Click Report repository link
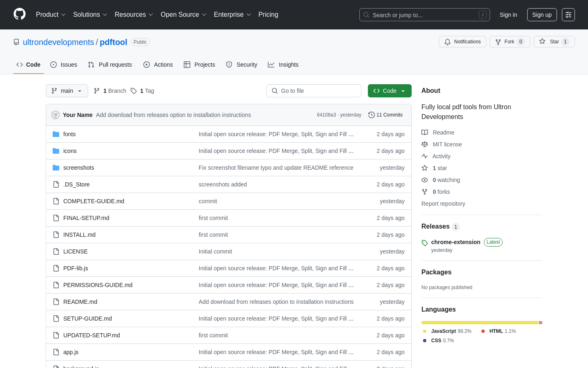 (443, 204)
